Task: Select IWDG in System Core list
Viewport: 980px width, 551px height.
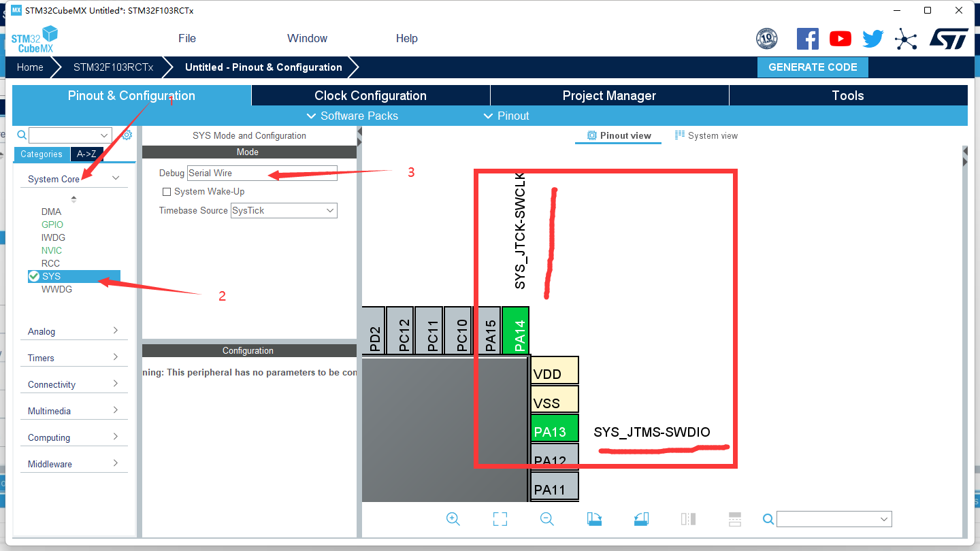Action: click(x=53, y=237)
